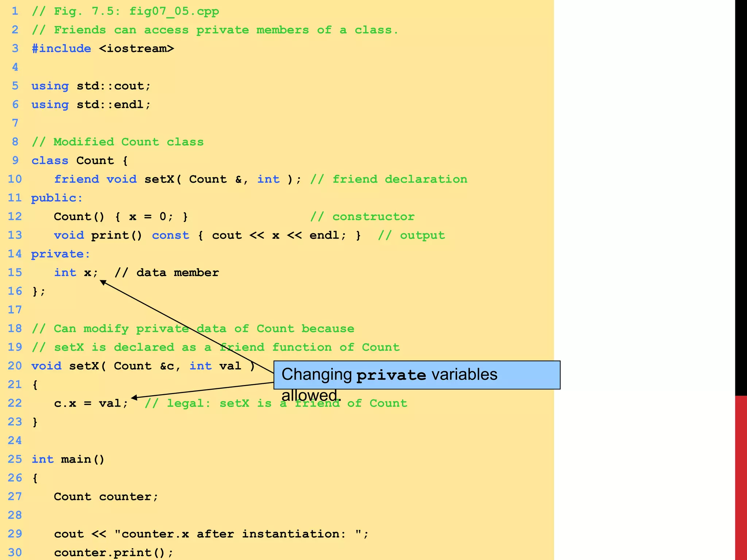Screen dimensions: 747x560
Task: Click 'c.x = val;' statement
Action: (x=91, y=403)
